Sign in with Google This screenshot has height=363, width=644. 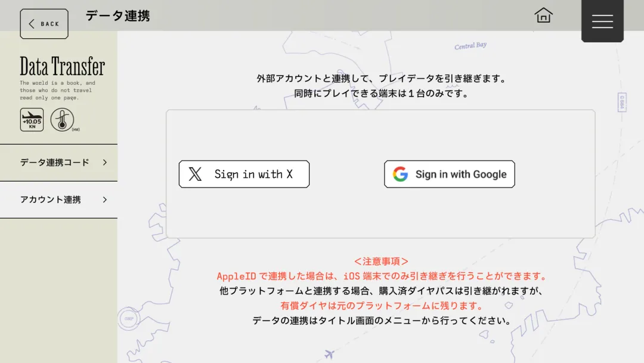tap(449, 174)
